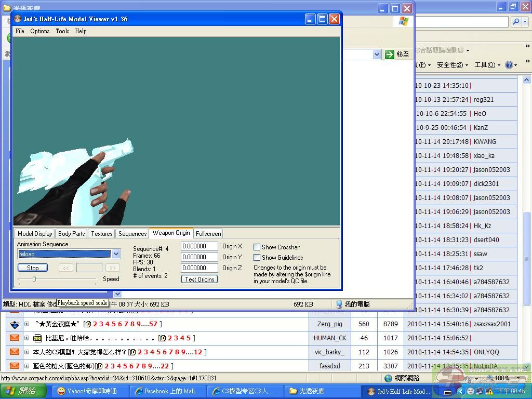Switch to the Facebook browser taskbar button

pyautogui.click(x=168, y=391)
